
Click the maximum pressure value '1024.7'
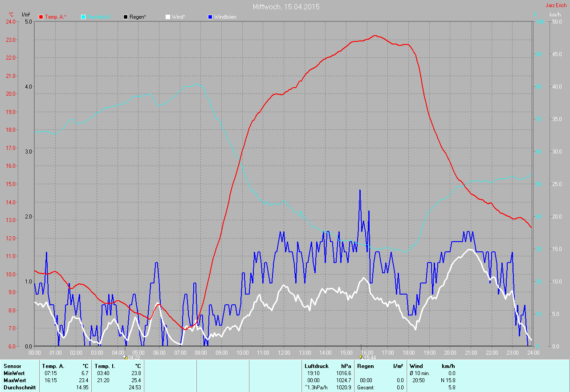pos(343,380)
